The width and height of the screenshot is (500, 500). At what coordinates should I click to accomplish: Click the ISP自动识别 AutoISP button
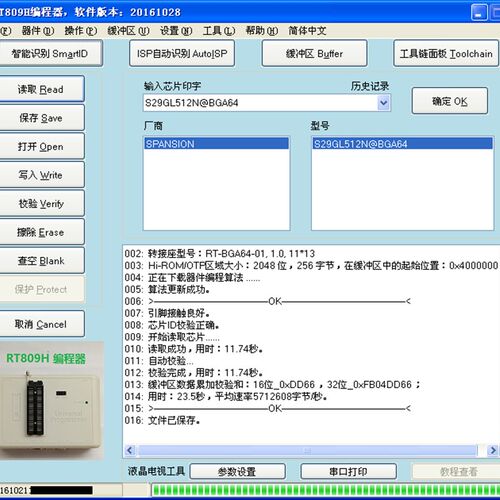[182, 53]
